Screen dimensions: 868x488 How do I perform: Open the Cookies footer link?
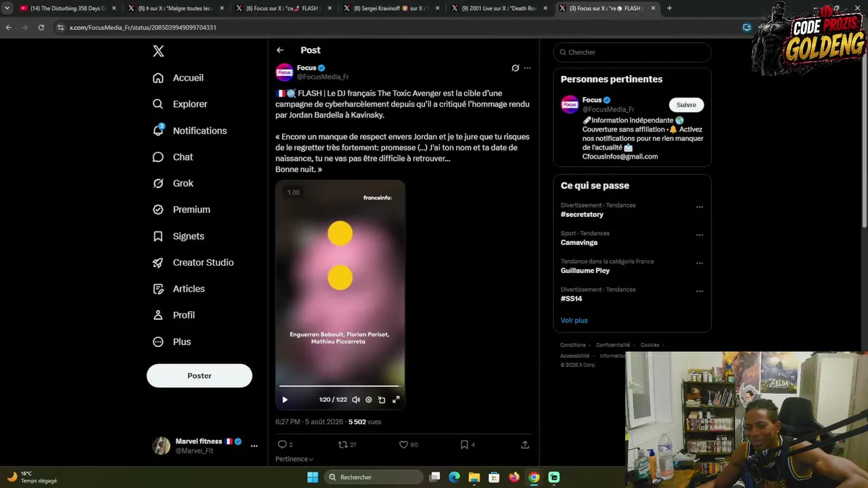click(650, 345)
